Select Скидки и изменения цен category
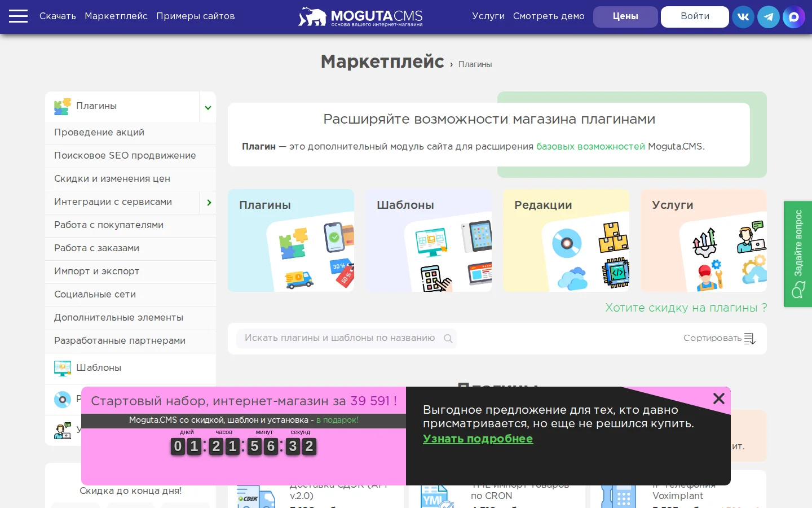812x508 pixels. (130, 179)
